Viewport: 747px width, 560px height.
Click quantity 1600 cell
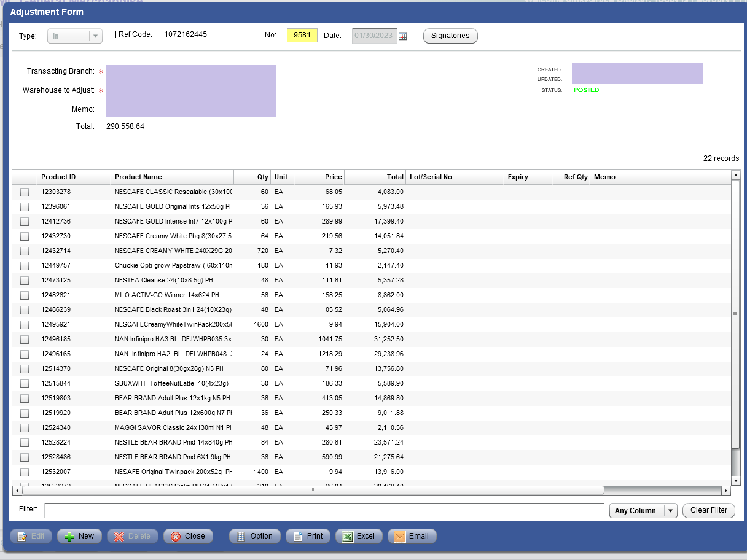click(x=261, y=325)
